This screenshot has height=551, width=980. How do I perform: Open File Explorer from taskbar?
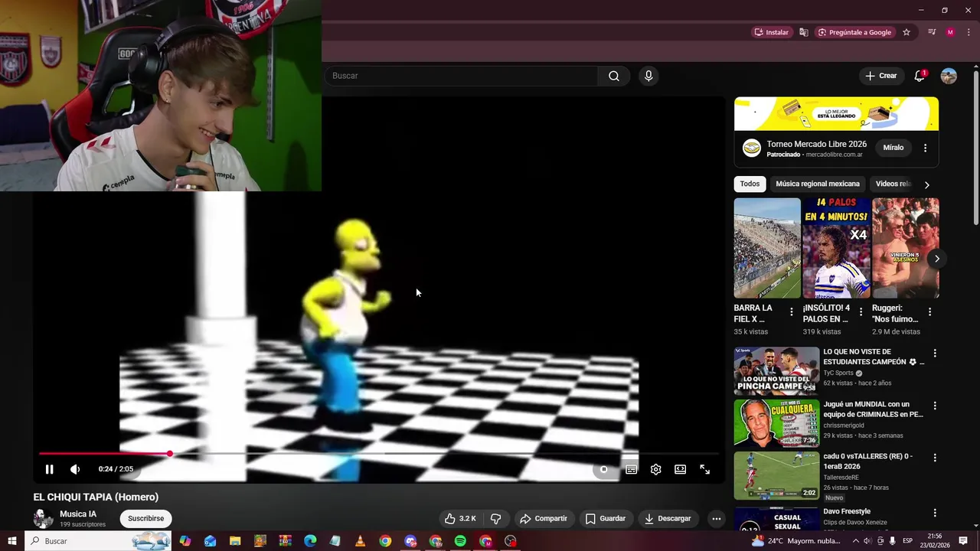tap(235, 541)
